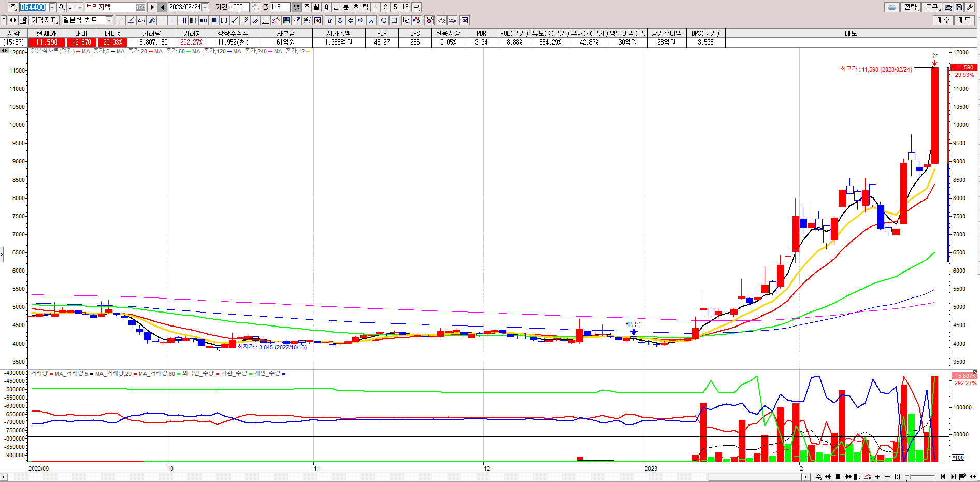Select the trend line drawing tool

click(121, 20)
